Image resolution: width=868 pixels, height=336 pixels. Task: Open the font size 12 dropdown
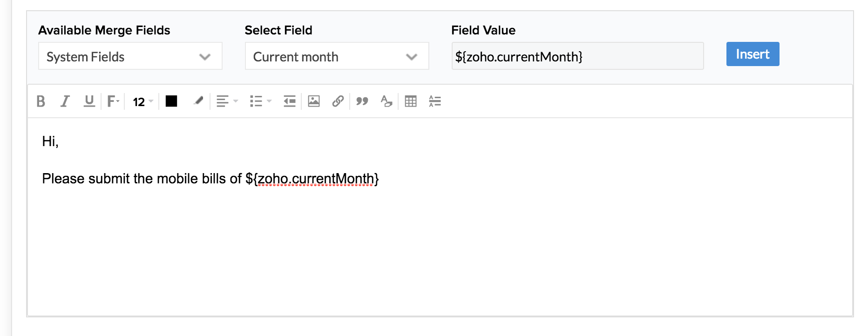coord(142,101)
